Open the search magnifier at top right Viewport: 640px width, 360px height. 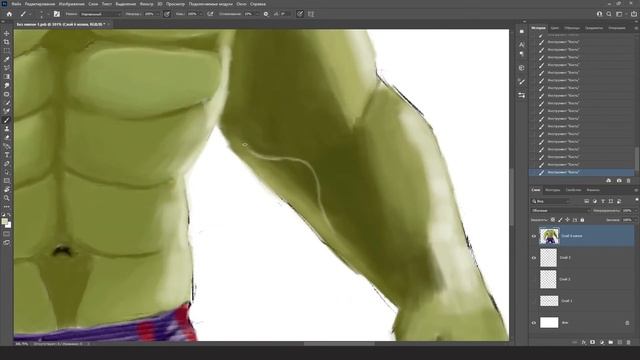pyautogui.click(x=609, y=14)
